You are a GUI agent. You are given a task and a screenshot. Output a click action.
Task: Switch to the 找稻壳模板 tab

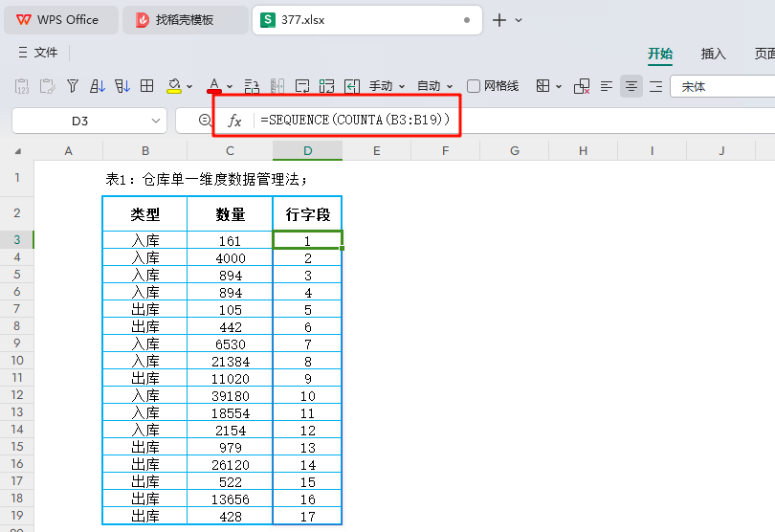tap(186, 20)
